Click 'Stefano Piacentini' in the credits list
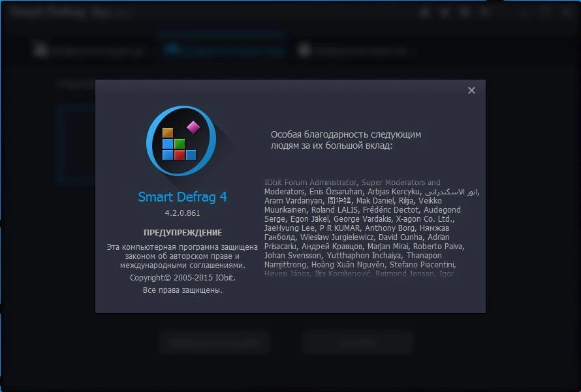This screenshot has height=392, width=581. pyautogui.click(x=422, y=265)
